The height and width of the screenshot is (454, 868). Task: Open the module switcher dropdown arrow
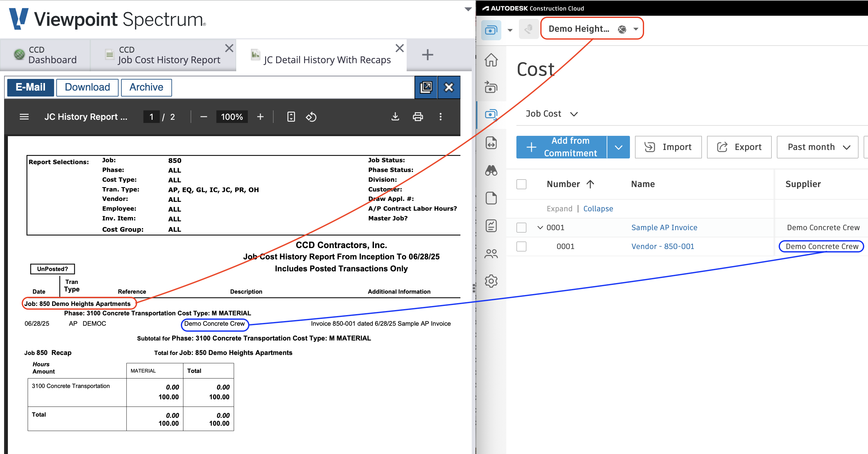510,30
